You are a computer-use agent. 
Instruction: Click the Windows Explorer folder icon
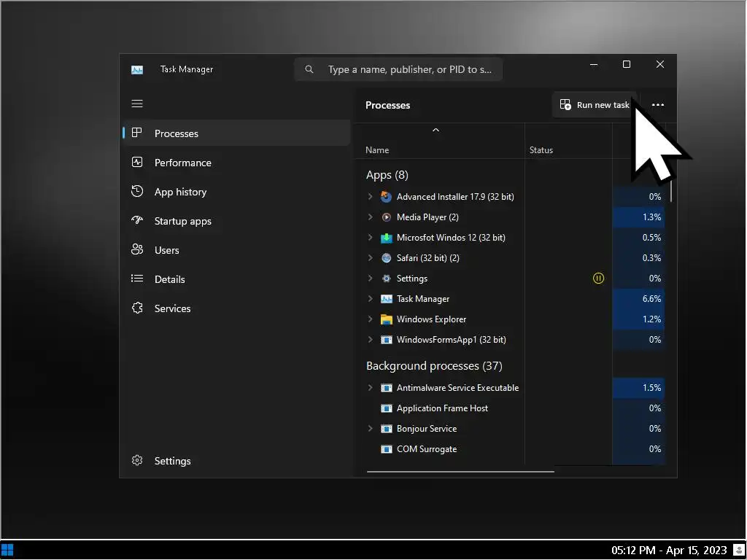pyautogui.click(x=387, y=319)
